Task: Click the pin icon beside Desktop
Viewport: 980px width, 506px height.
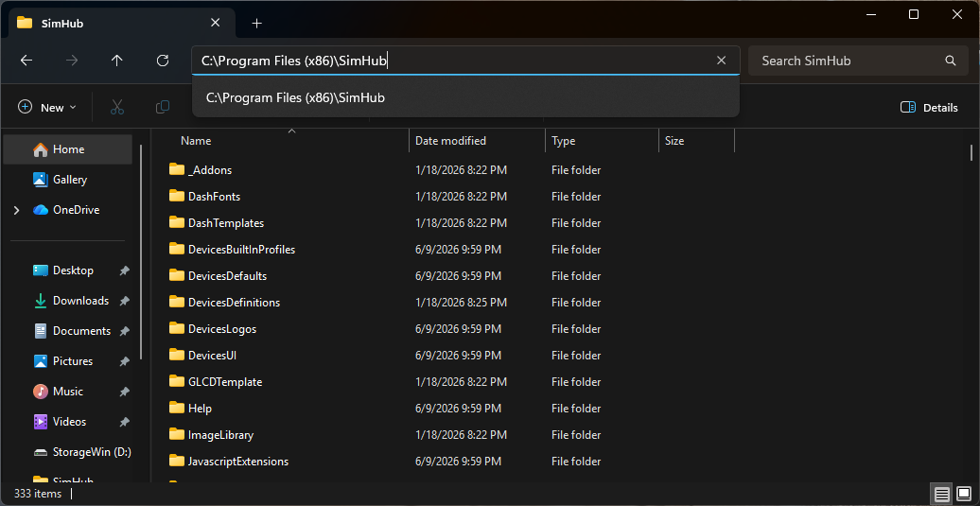Action: pos(124,270)
